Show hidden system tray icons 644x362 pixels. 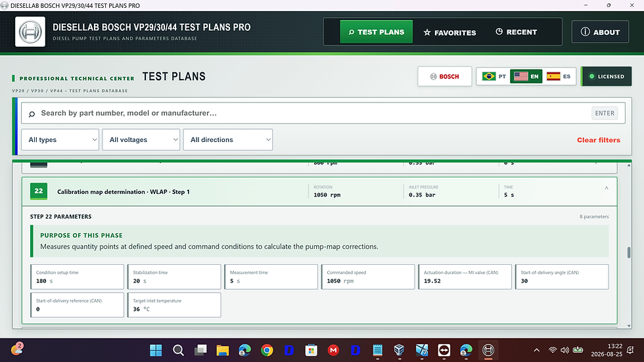click(x=536, y=350)
